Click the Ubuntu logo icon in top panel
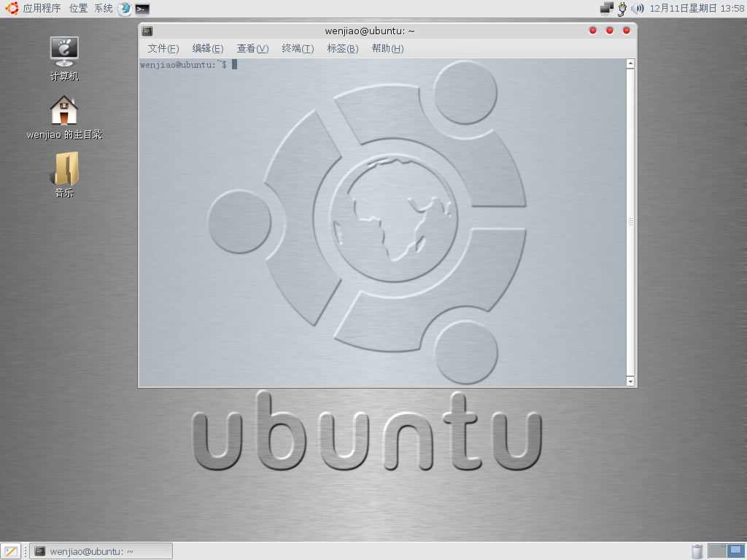This screenshot has height=560, width=747. pyautogui.click(x=12, y=8)
